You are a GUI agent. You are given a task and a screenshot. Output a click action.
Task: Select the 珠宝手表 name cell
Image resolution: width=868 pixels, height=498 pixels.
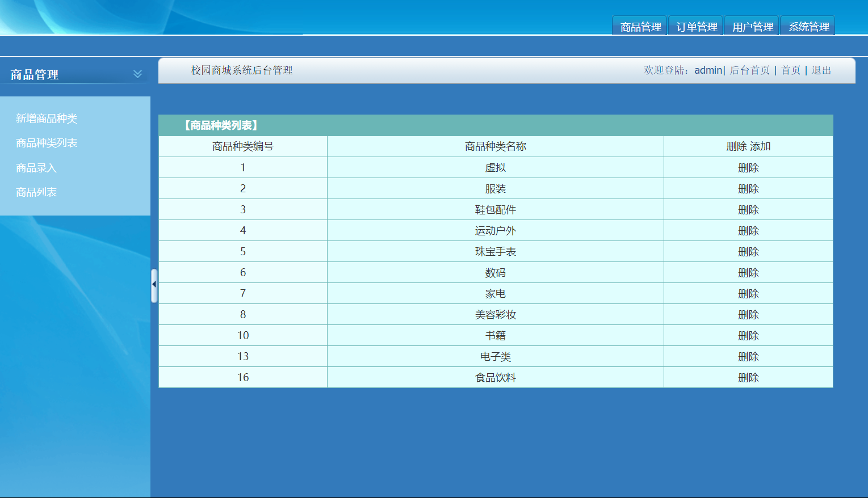coord(496,252)
